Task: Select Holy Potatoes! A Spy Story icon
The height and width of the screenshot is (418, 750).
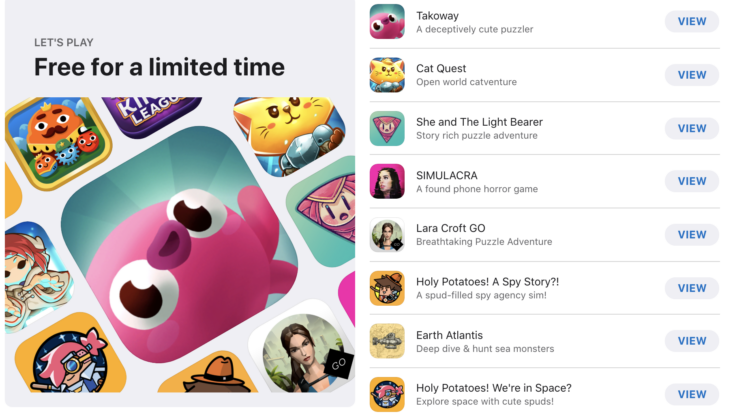Action: point(387,288)
